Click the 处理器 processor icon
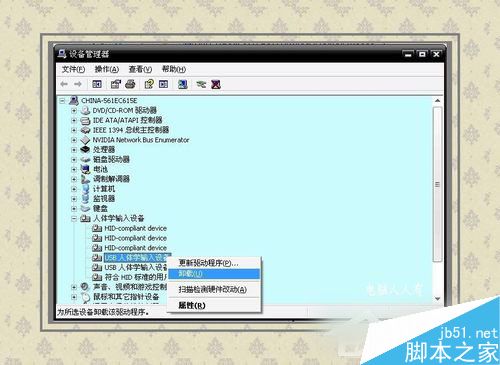500x365 pixels. click(x=86, y=150)
